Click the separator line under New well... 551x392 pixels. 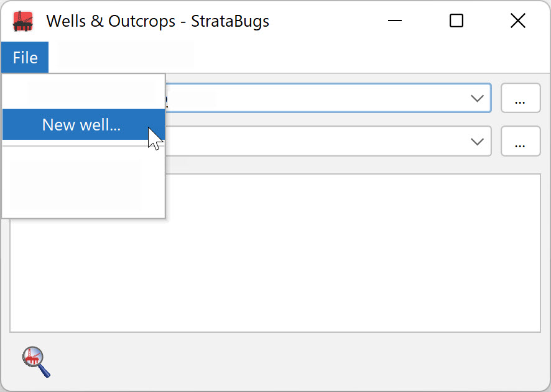pos(83,145)
